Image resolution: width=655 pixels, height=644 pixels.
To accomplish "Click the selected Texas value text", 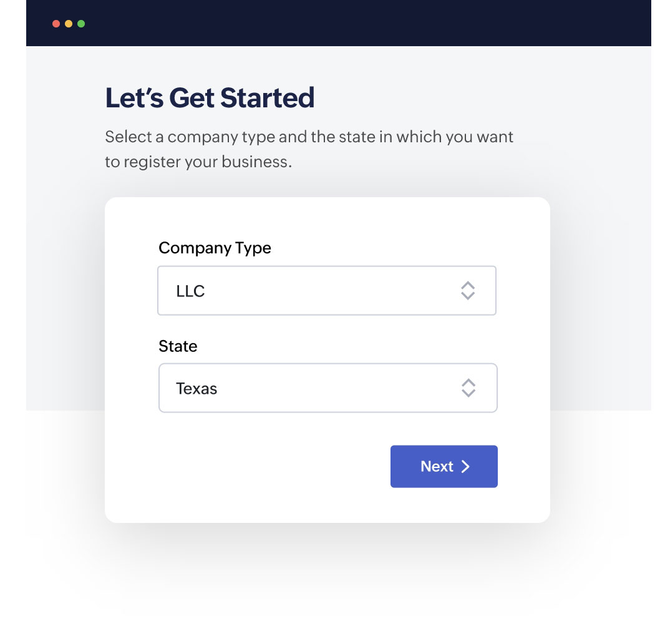I will tap(196, 389).
